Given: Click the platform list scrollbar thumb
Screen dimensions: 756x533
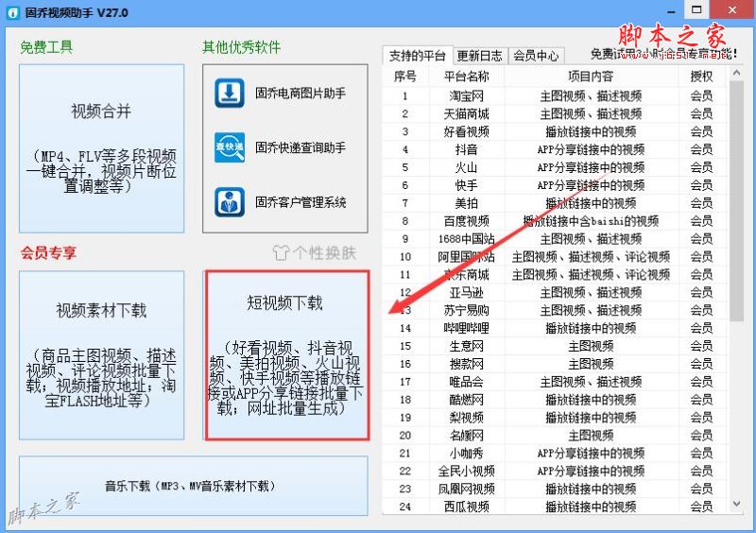Looking at the screenshot, I should [x=736, y=200].
